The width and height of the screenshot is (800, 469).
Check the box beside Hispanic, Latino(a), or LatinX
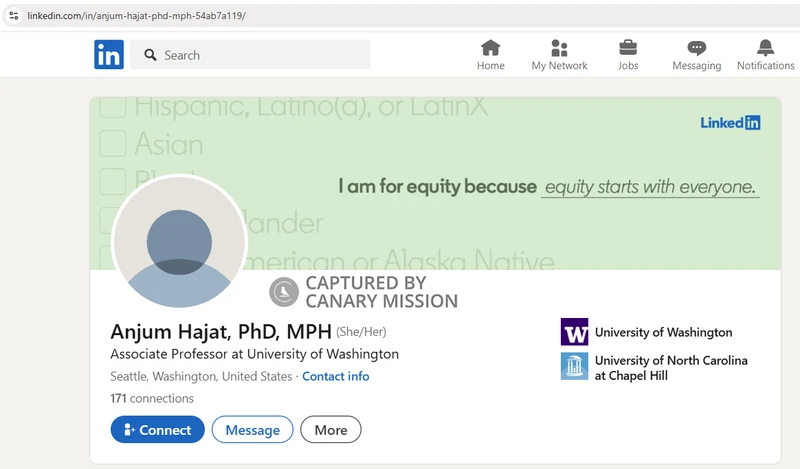point(113,105)
